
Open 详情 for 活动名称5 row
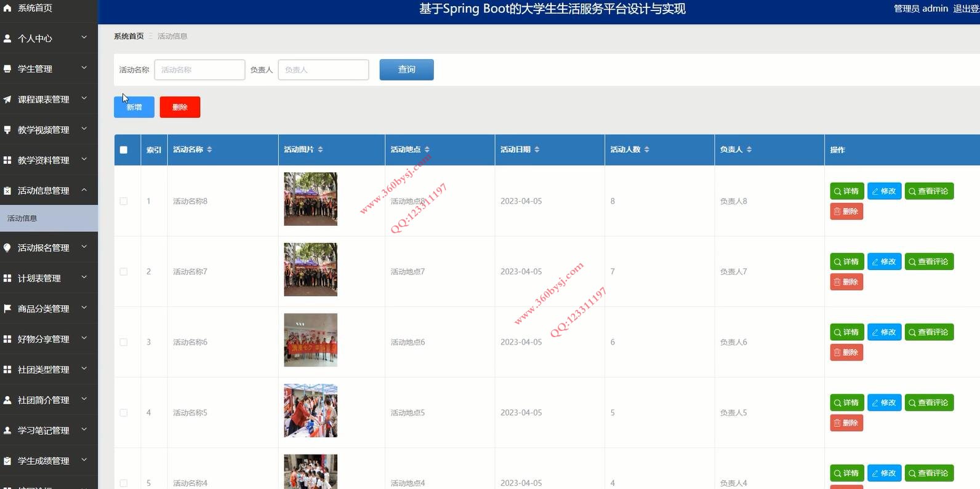pos(847,403)
